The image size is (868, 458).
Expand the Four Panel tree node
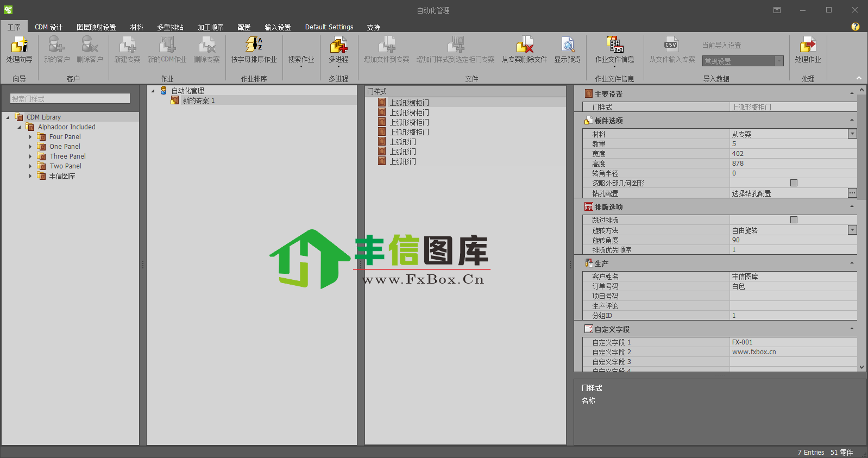(x=30, y=137)
